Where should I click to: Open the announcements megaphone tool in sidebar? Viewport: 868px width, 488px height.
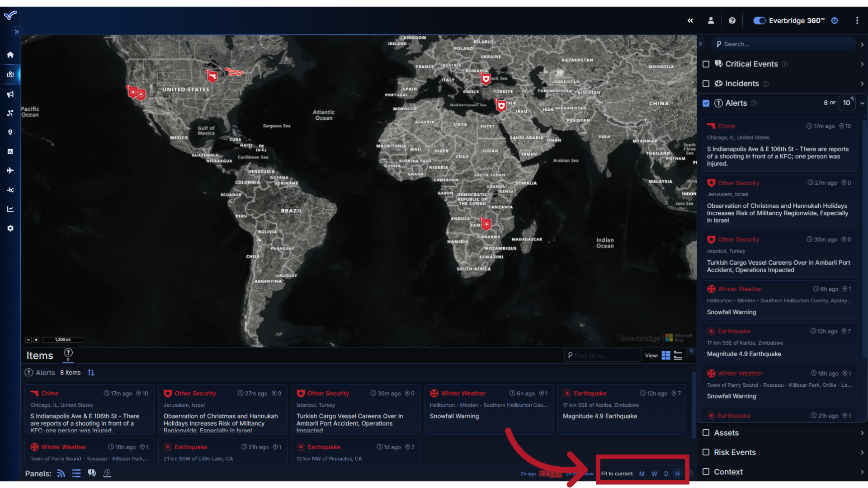pyautogui.click(x=10, y=94)
